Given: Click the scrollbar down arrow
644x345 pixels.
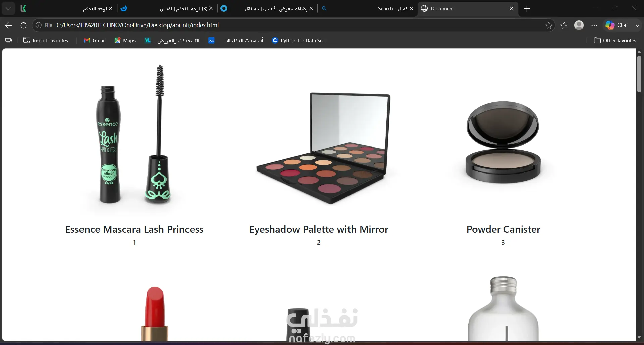Looking at the screenshot, I should [639, 337].
